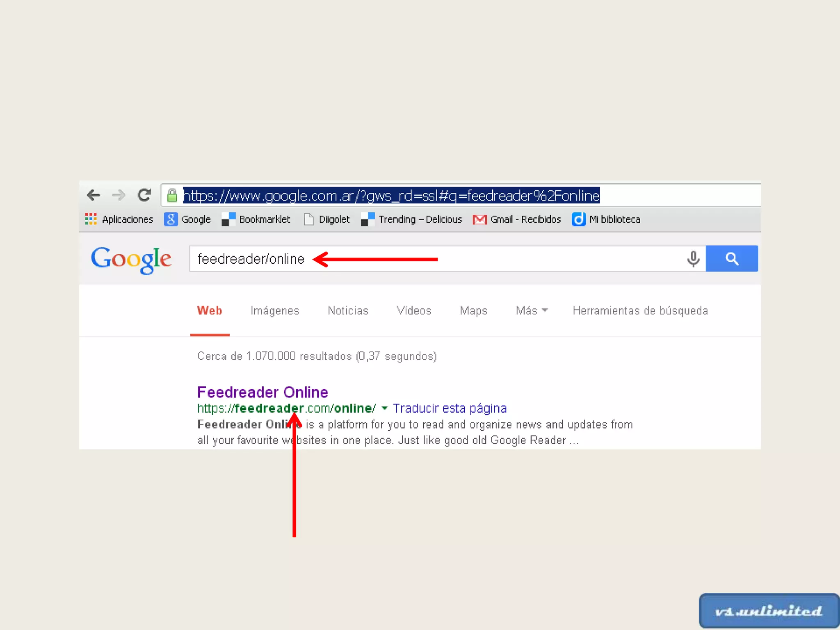Image resolution: width=840 pixels, height=630 pixels.
Task: Click the highlighted URL in address bar
Action: (391, 196)
